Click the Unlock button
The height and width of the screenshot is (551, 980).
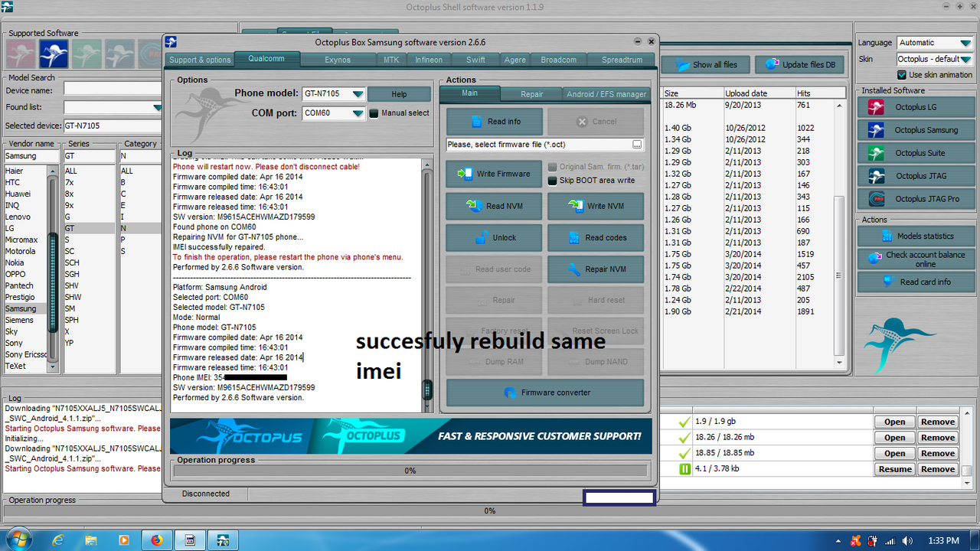pos(495,238)
